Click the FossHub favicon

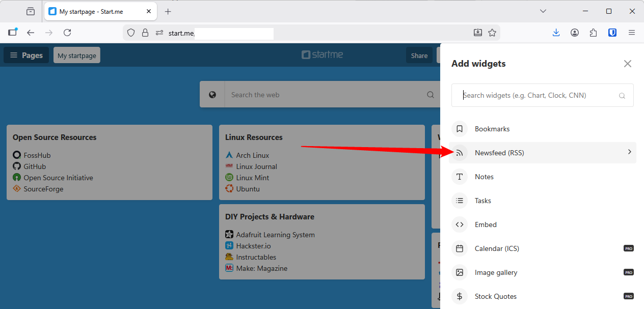[17, 155]
